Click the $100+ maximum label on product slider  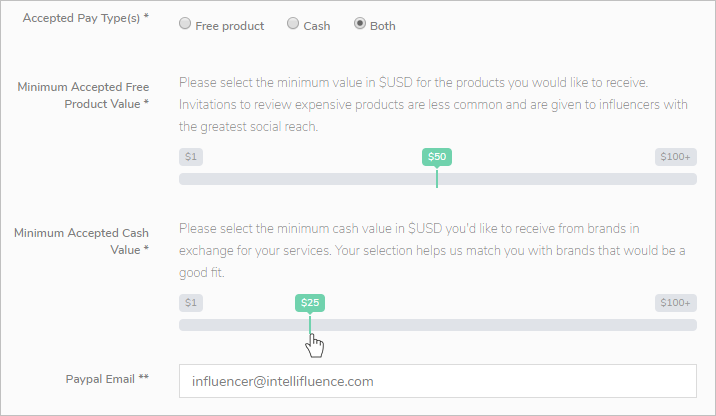tap(676, 157)
